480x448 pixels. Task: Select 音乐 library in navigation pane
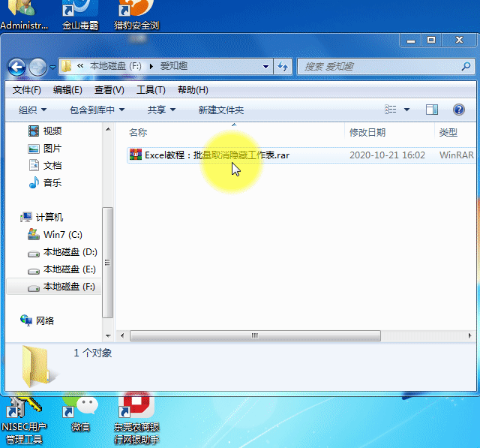click(45, 183)
